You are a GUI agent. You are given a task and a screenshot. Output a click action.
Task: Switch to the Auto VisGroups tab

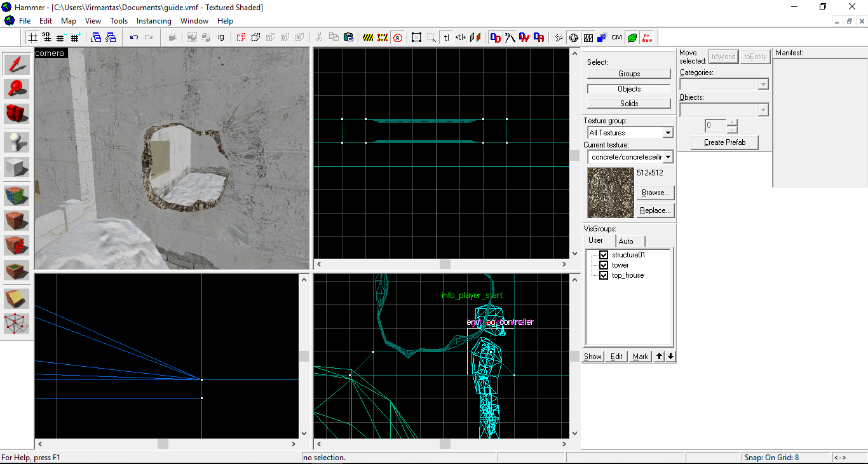coord(626,242)
